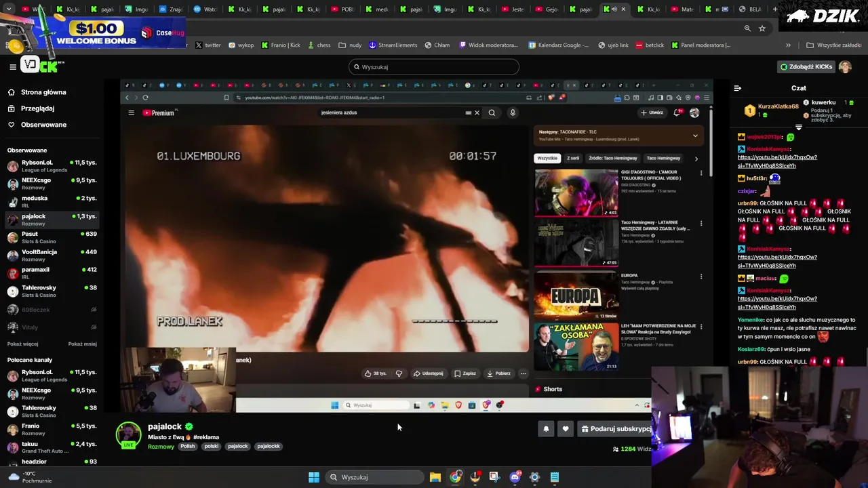868x488 pixels.
Task: Open StreamElements bookmark
Action: pos(393,45)
